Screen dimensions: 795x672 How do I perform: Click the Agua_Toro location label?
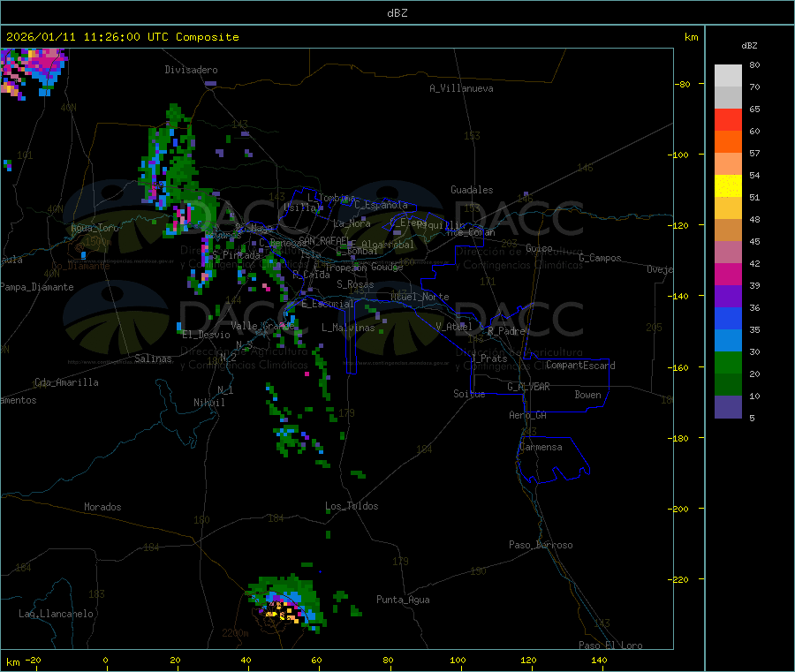(95, 228)
